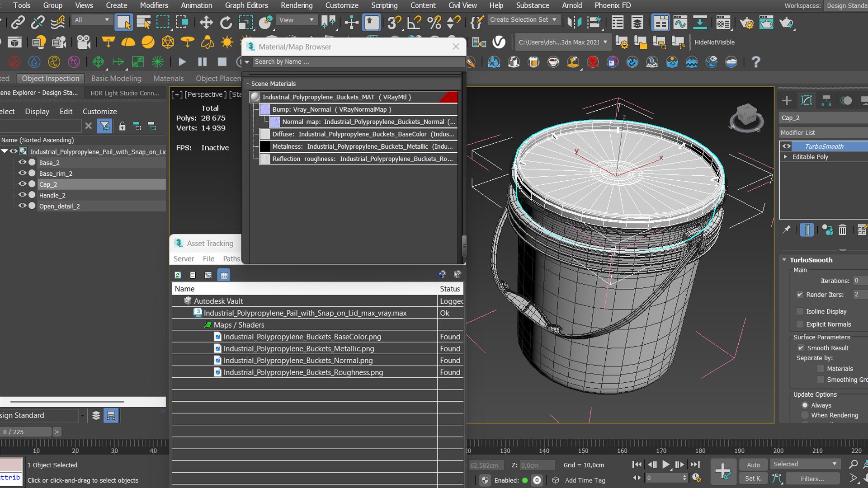Click the Select Object arrow tool
The height and width of the screenshot is (488, 868).
[x=123, y=22]
